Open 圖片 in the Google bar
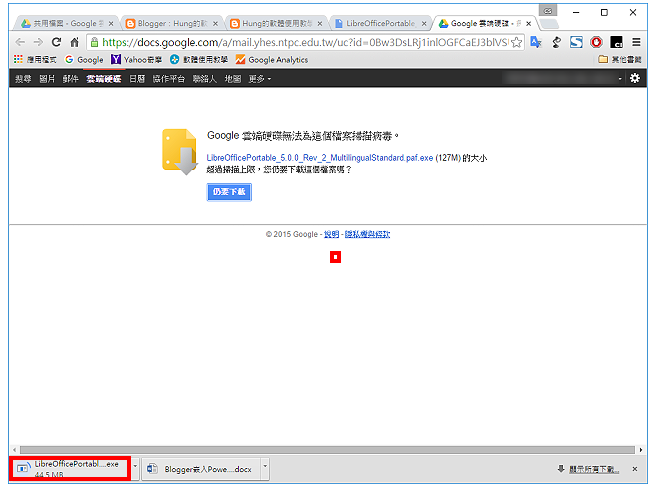 (47, 79)
